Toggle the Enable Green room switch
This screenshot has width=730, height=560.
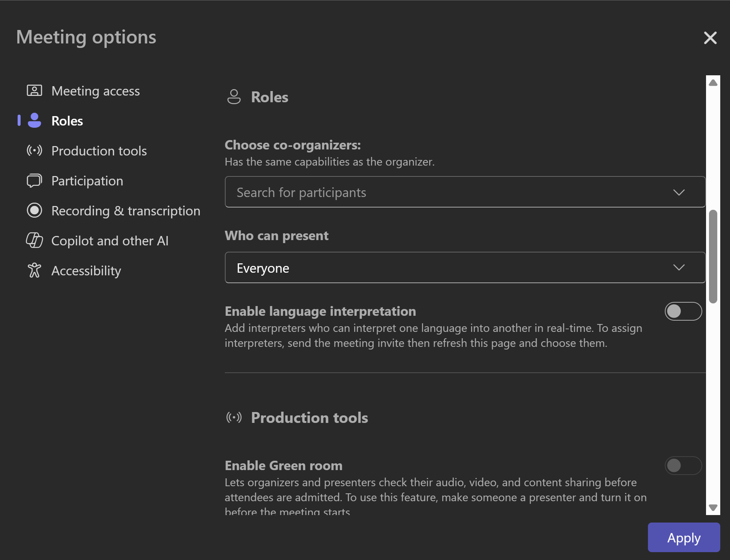click(683, 466)
